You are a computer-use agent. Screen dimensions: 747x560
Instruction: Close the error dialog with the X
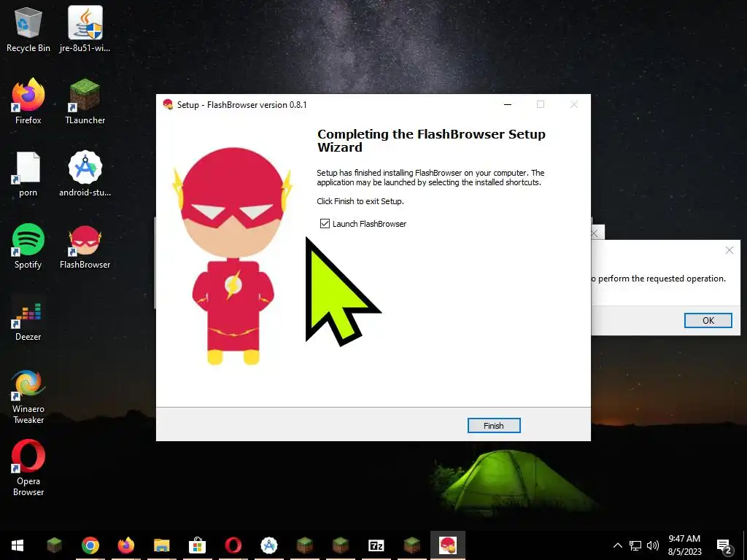pyautogui.click(x=729, y=251)
